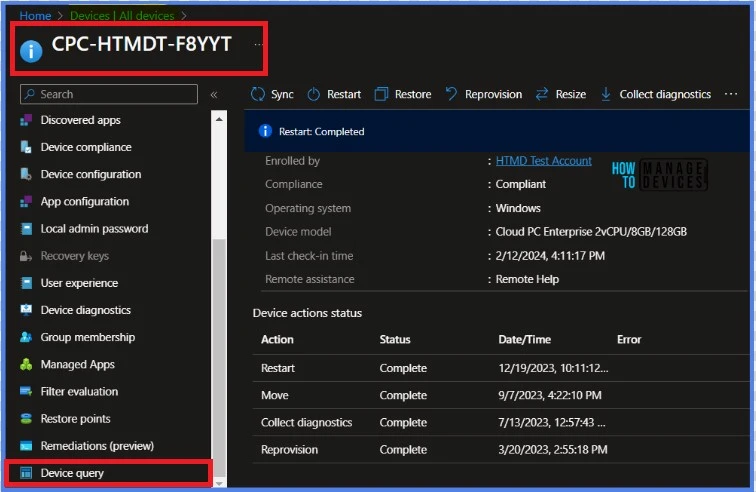Click the Collect diagnostics download icon

[x=606, y=94]
